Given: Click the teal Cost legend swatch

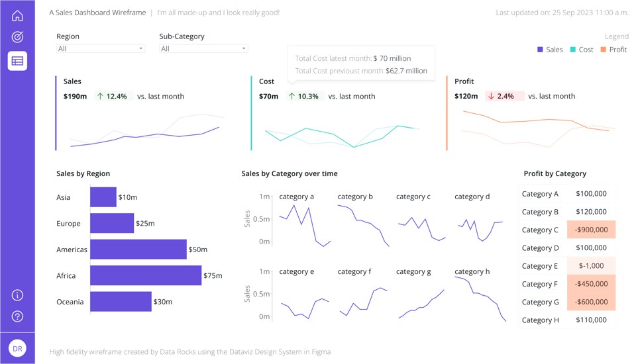Looking at the screenshot, I should (x=572, y=50).
